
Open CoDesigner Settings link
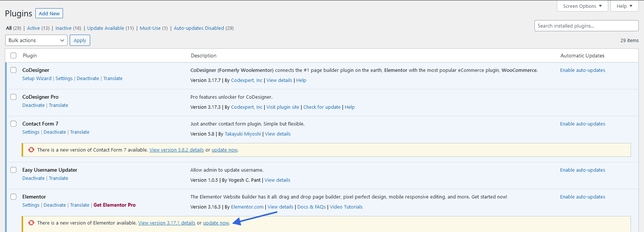64,78
